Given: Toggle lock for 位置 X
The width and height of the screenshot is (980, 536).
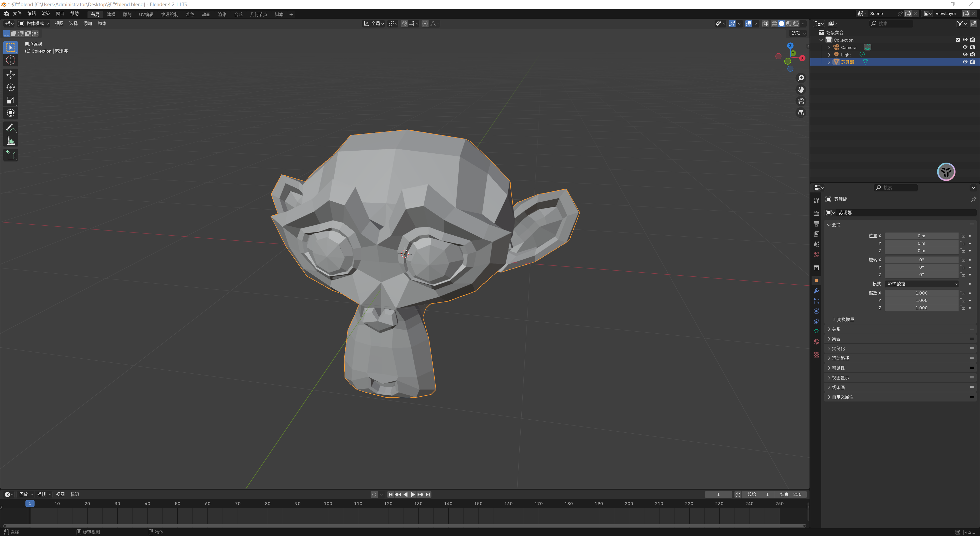Looking at the screenshot, I should pos(962,236).
